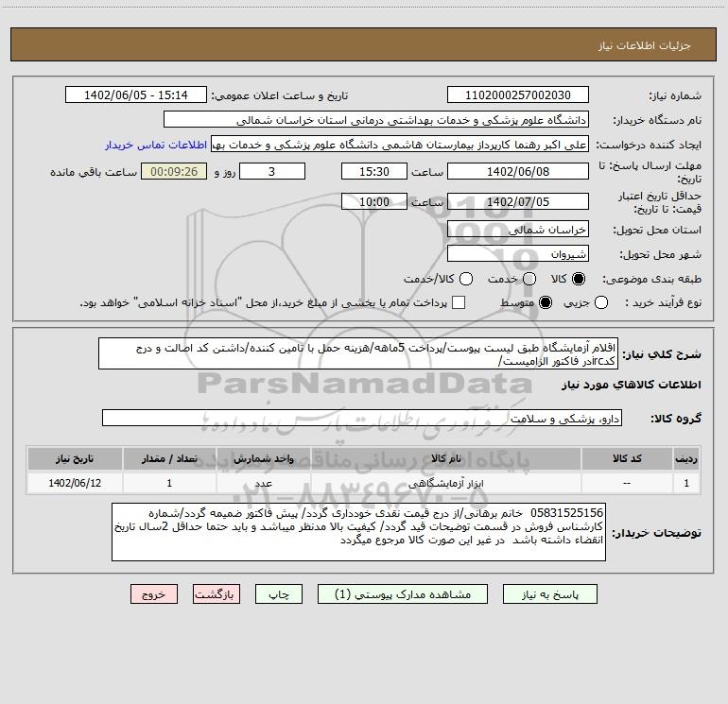Click the goods group field دارو، پزشکی و سلامت
Image resolution: width=728 pixels, height=704 pixels.
(x=362, y=418)
